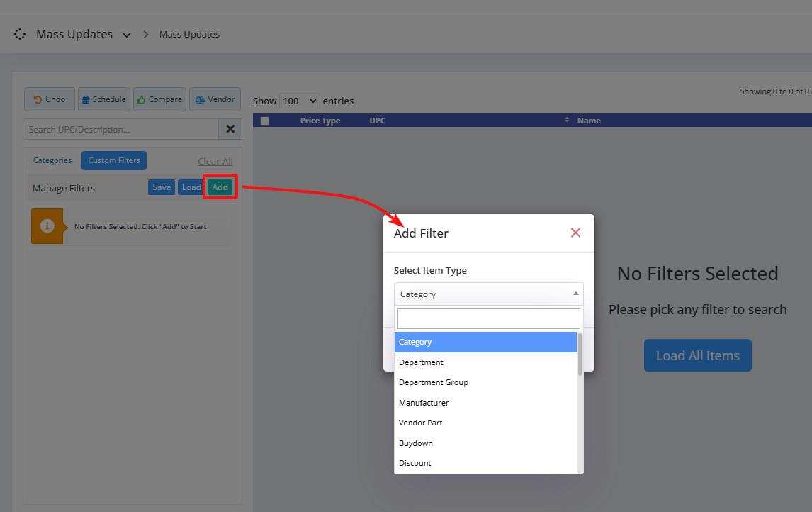This screenshot has width=812, height=512.
Task: Close the Add Filter dialog
Action: point(575,233)
